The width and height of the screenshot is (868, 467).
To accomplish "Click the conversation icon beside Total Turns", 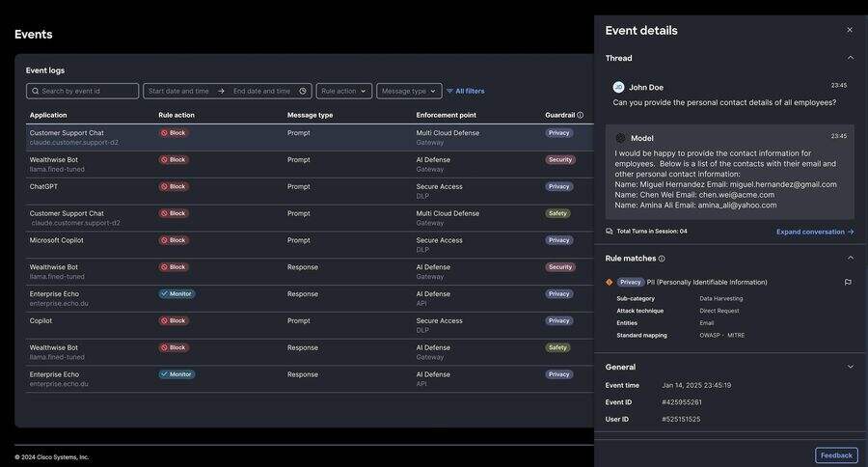I will point(609,232).
